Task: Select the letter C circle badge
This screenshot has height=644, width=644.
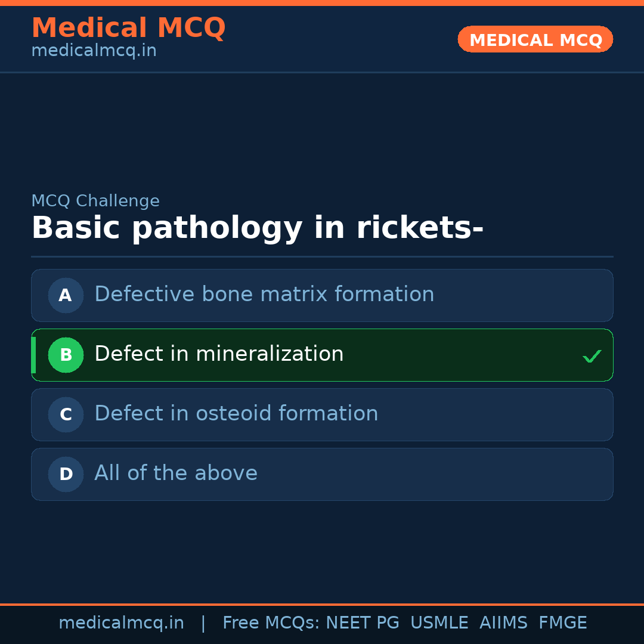Action: click(66, 414)
